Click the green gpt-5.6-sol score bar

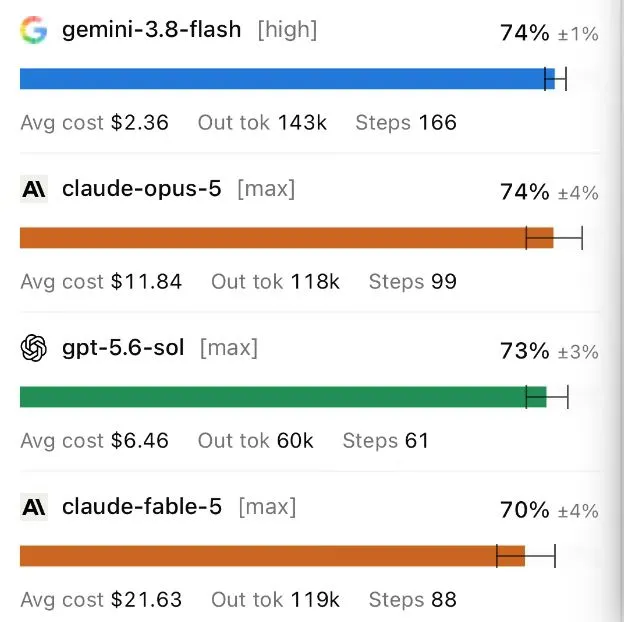click(283, 397)
